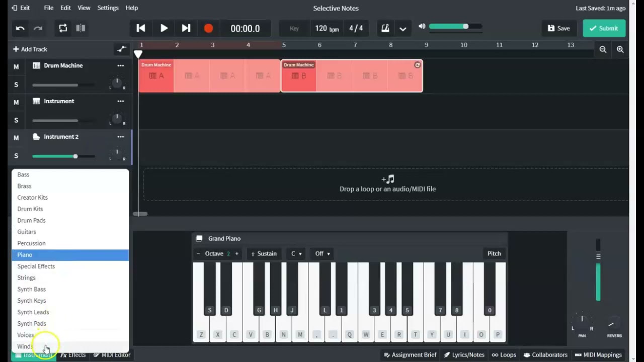Click the redo arrow icon
This screenshot has width=644, height=362.
(38, 29)
